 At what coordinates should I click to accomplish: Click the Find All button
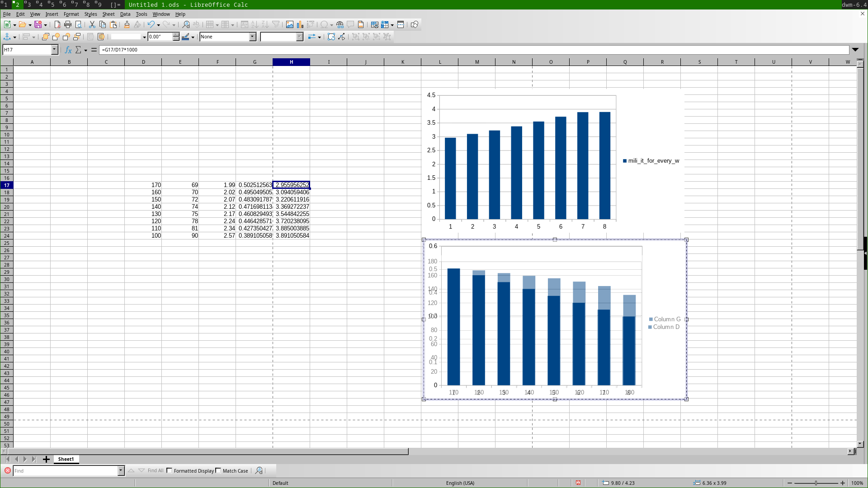[x=156, y=470]
